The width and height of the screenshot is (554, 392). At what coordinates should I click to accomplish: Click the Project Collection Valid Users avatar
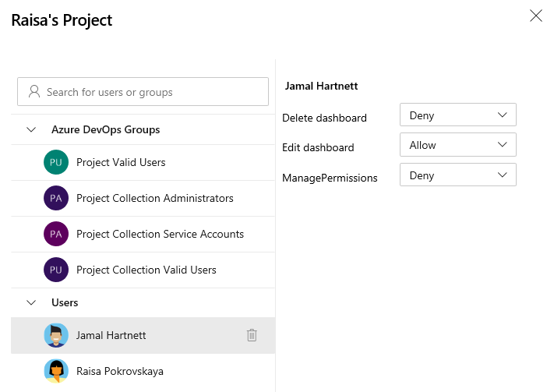pyautogui.click(x=56, y=270)
